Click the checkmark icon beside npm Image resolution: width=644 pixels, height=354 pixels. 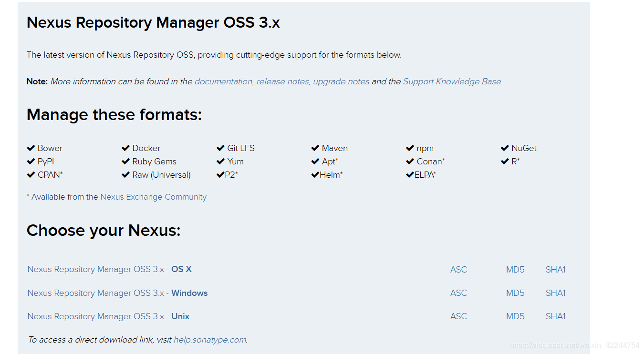[410, 148]
